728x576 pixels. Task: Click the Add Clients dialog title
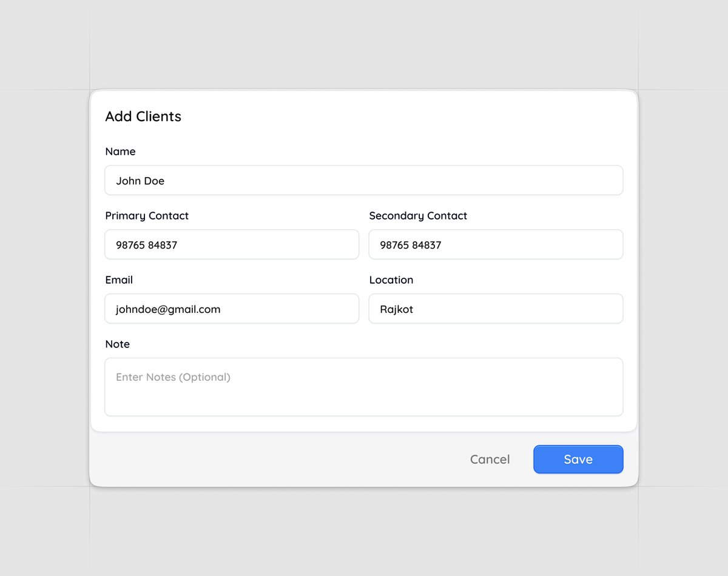pos(143,116)
